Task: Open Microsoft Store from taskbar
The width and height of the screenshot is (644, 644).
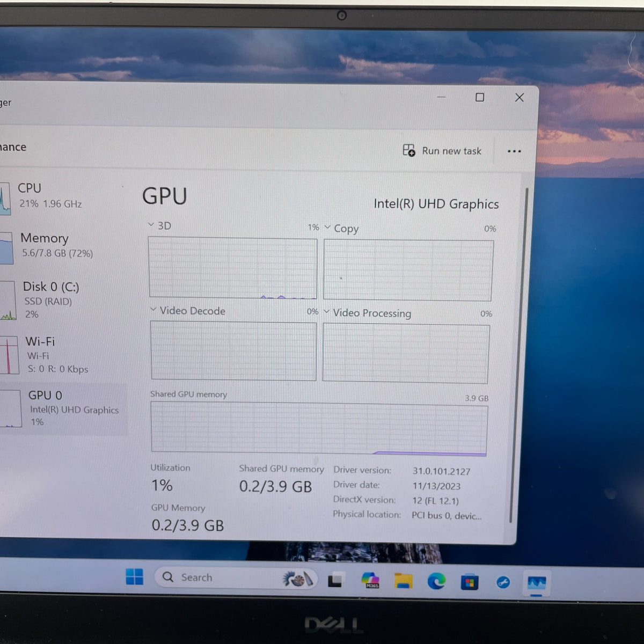Action: [470, 582]
